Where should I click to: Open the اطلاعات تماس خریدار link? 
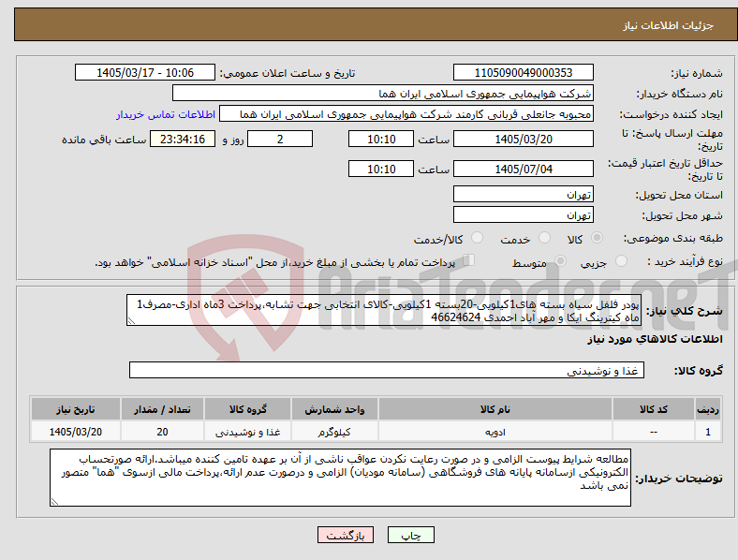click(166, 114)
